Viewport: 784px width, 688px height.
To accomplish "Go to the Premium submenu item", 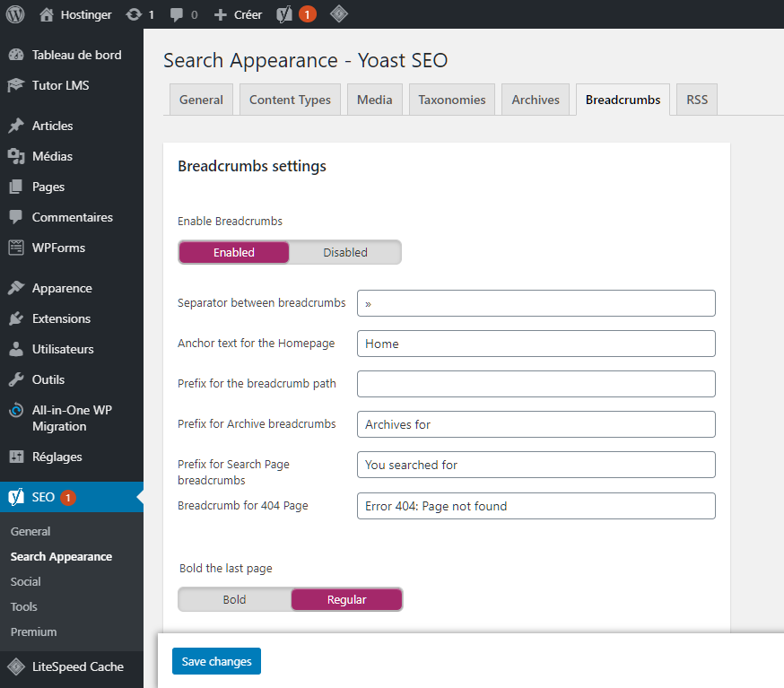I will click(33, 631).
